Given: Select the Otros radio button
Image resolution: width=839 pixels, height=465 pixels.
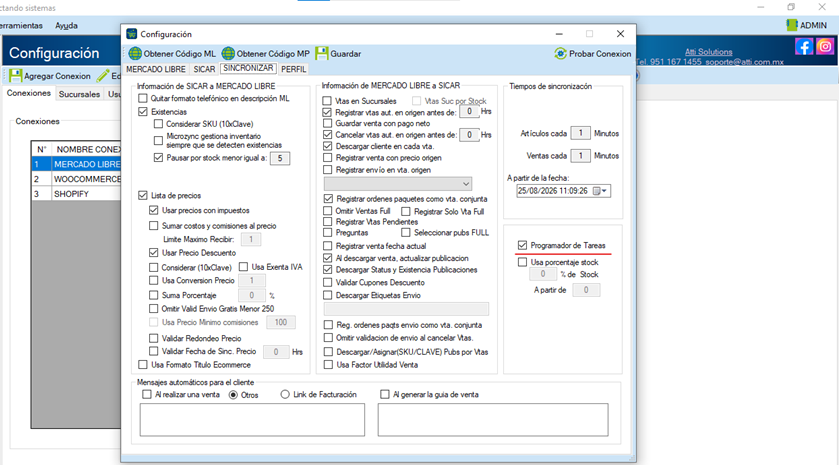Looking at the screenshot, I should [x=233, y=395].
